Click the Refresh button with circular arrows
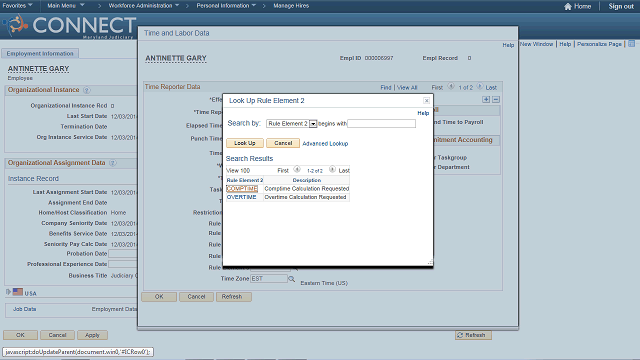Viewport: 640px width, 360px height. [x=473, y=335]
